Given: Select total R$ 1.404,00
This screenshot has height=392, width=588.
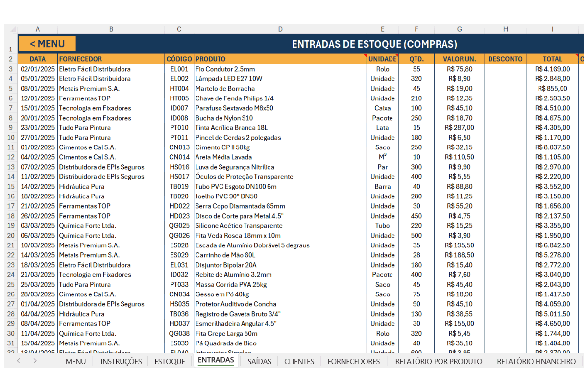Looking at the screenshot, I should coord(552,343).
